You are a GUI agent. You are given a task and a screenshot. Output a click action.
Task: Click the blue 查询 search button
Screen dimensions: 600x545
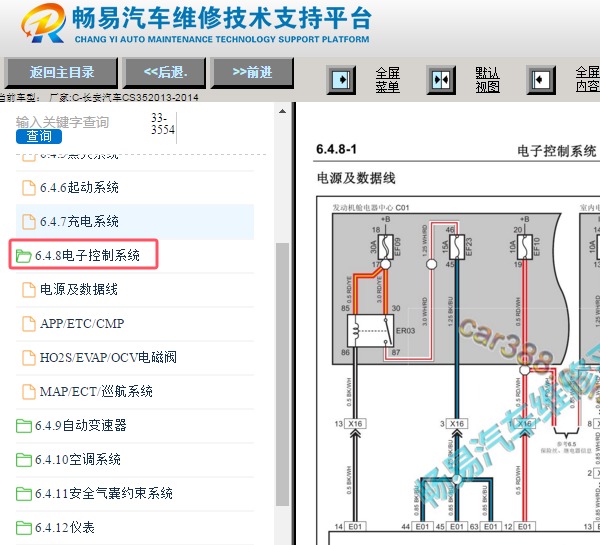coord(39,136)
